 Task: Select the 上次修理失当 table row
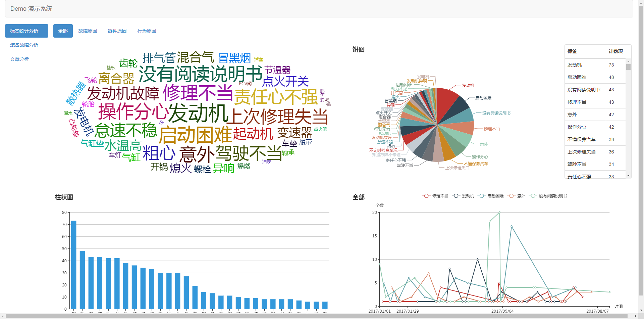[595, 152]
